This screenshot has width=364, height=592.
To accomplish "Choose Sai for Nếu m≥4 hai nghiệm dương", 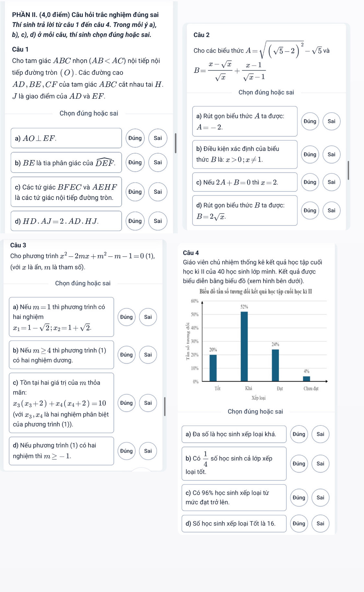I will pos(148,354).
